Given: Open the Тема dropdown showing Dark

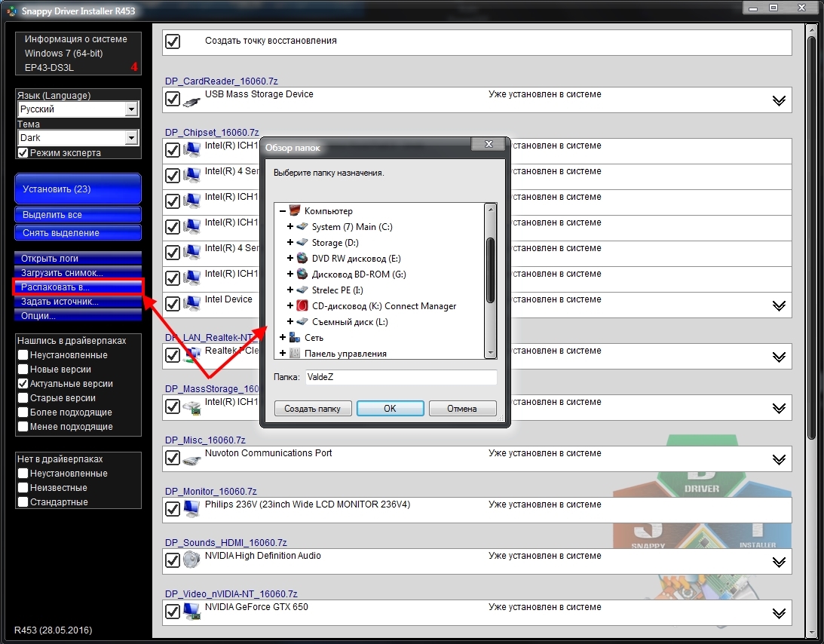Looking at the screenshot, I should (x=78, y=138).
